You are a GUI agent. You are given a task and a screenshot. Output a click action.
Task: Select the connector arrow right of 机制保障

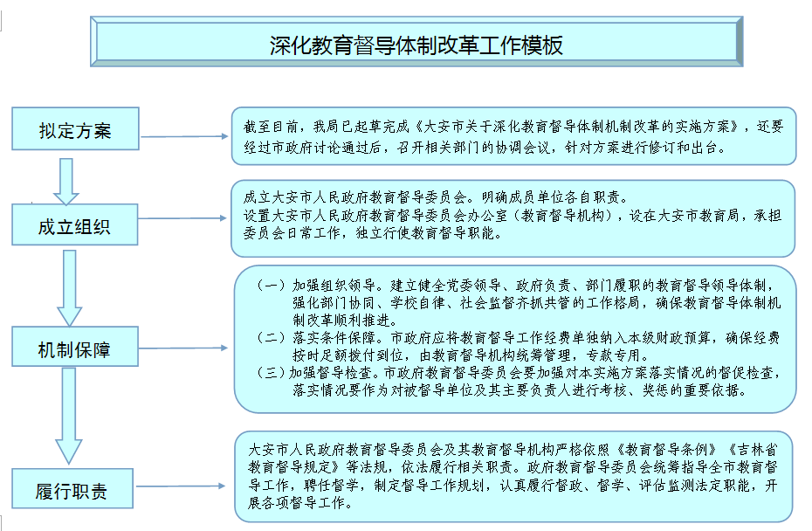click(x=184, y=348)
